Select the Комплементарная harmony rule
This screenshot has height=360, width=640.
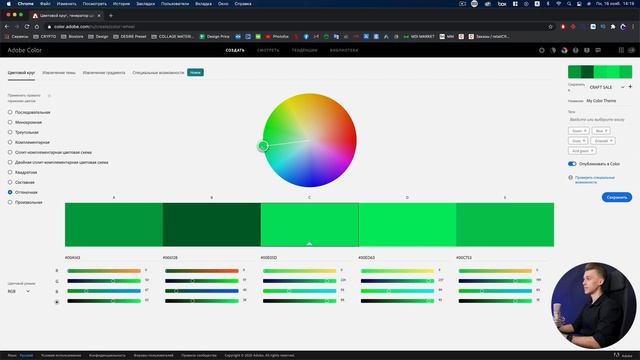(x=29, y=142)
